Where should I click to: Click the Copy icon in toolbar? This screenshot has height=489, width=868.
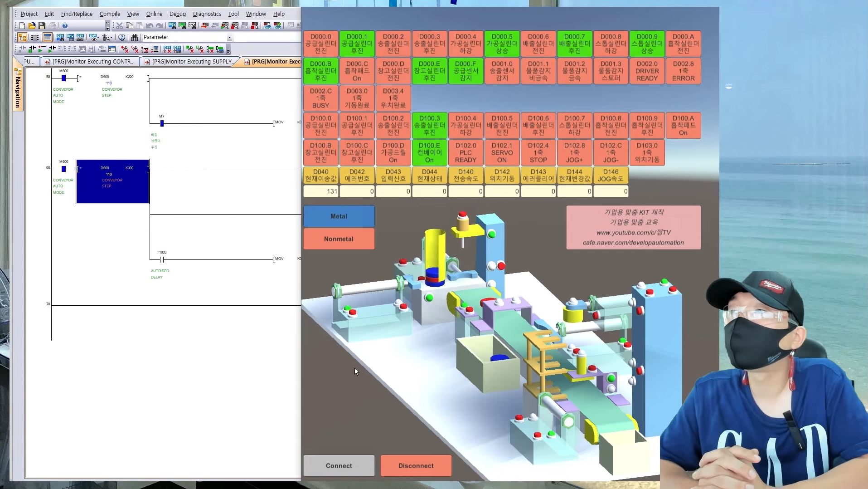(130, 26)
